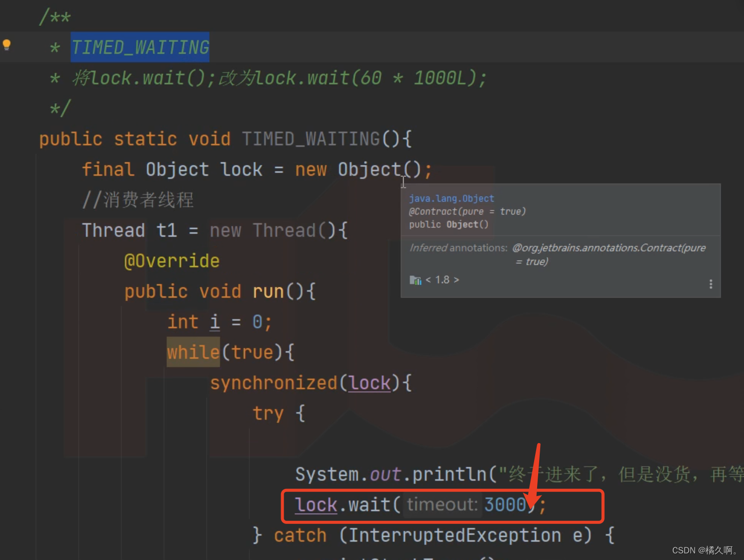Image resolution: width=744 pixels, height=560 pixels.
Task: Click 'public Object()' signature in popup
Action: (449, 224)
